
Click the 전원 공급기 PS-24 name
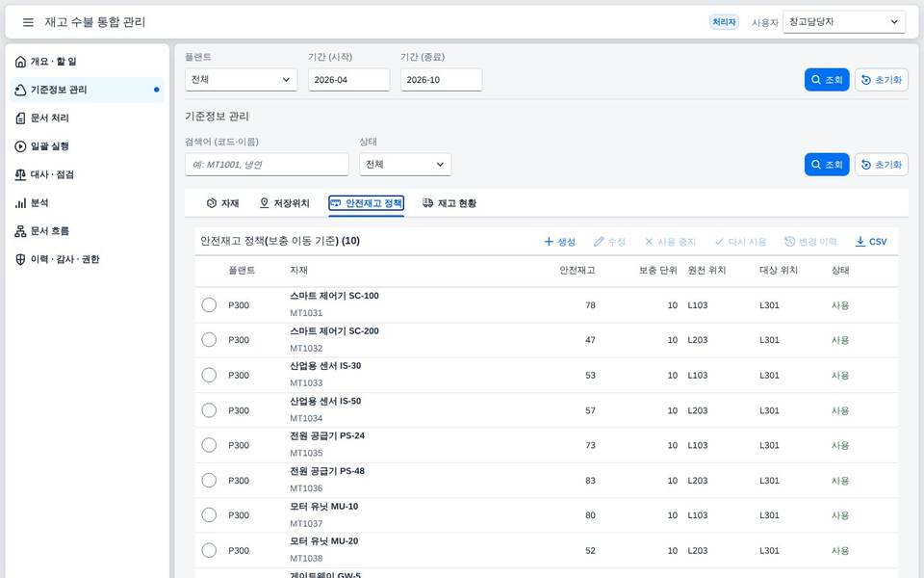[327, 435]
